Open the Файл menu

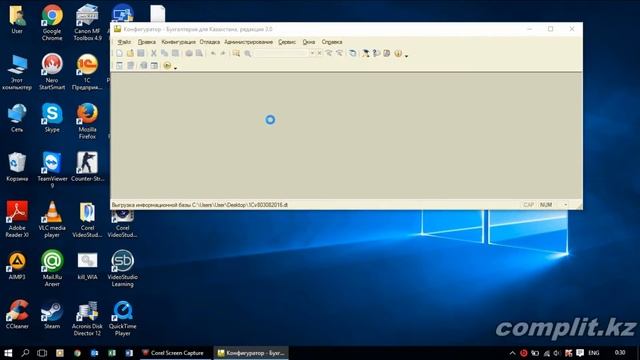coord(124,42)
